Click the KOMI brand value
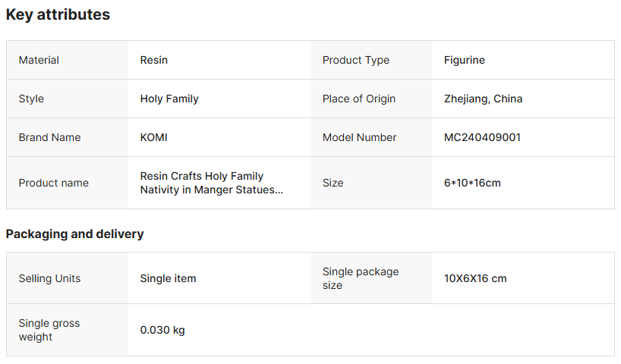Screen dimensions: 621x364 (153, 137)
